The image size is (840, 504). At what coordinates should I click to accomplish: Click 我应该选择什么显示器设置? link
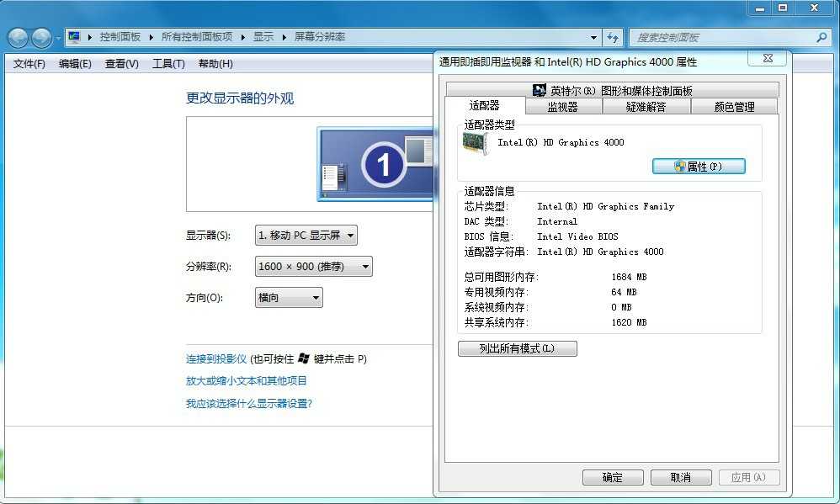[x=249, y=403]
